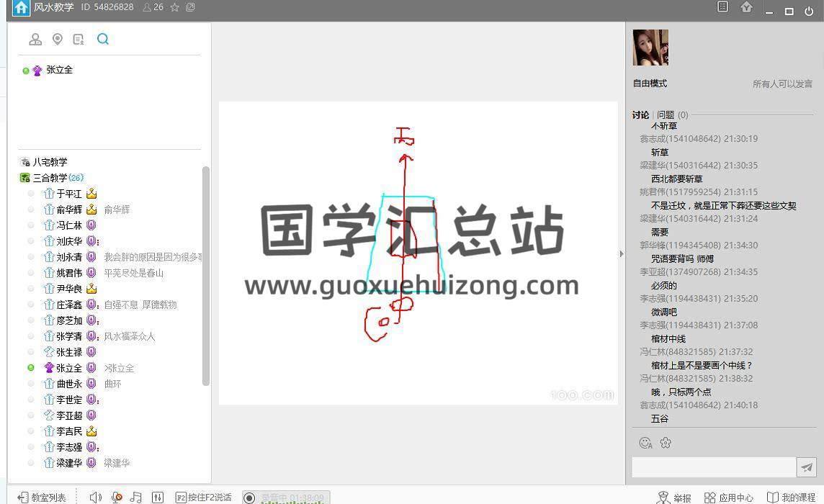
Task: Select user 张生禄 in the list
Action: pyautogui.click(x=69, y=351)
